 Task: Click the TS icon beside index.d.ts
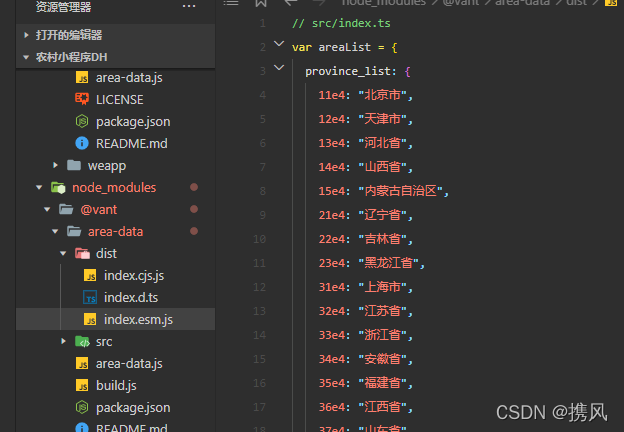tap(90, 298)
